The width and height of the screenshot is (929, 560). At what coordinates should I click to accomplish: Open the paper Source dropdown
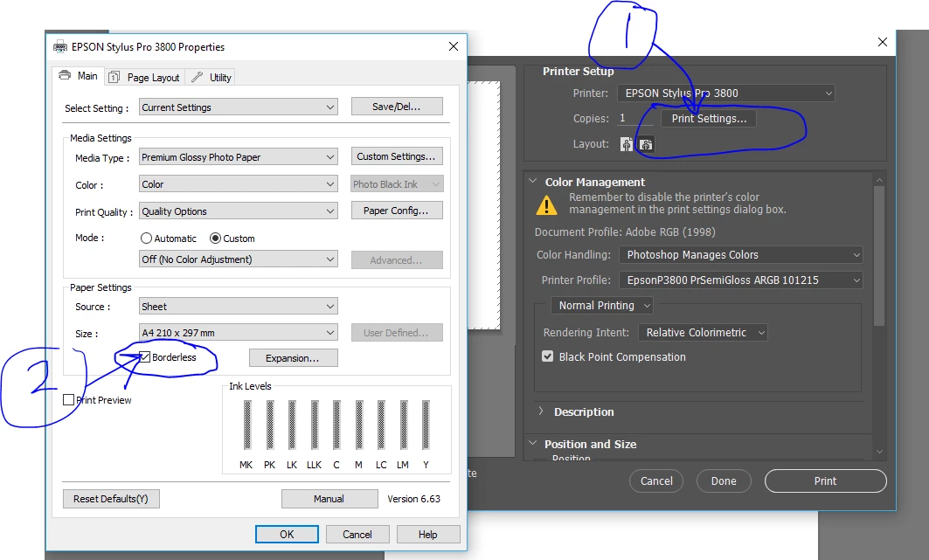pyautogui.click(x=239, y=307)
